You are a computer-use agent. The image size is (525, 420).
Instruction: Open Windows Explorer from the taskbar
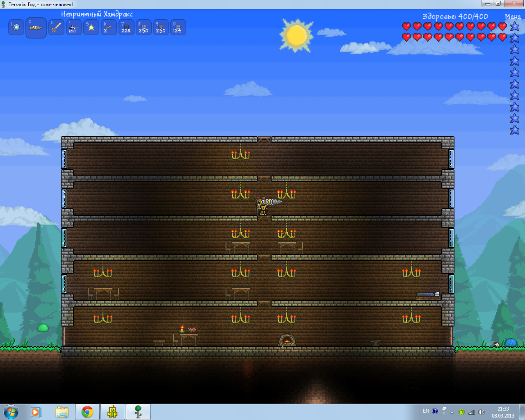tap(62, 412)
